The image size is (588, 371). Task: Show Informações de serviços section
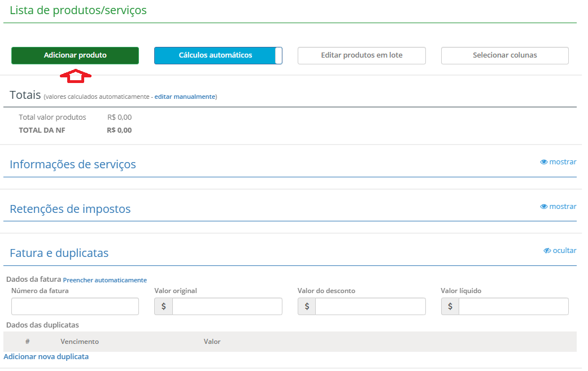click(x=558, y=162)
